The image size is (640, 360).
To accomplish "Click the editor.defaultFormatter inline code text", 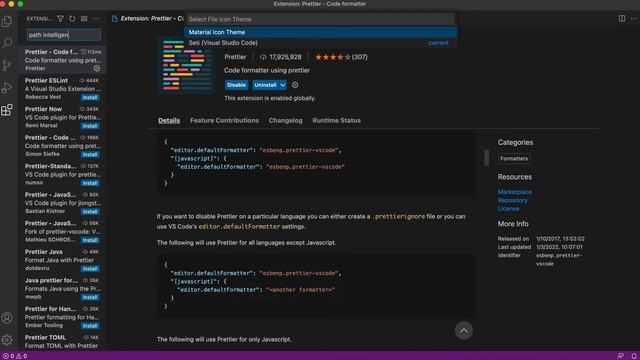I will pyautogui.click(x=239, y=227).
